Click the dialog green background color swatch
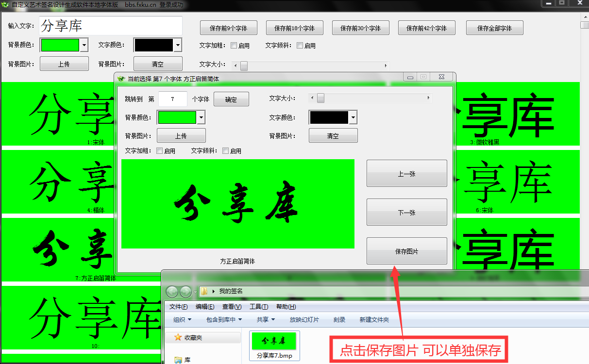 point(177,117)
